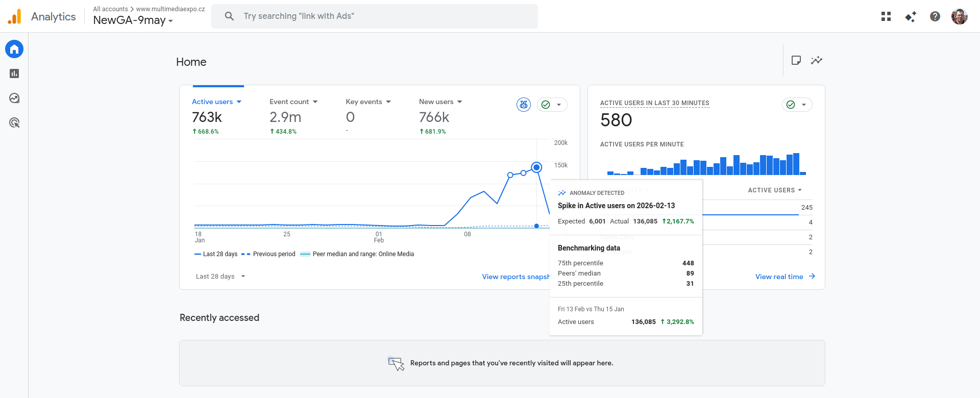This screenshot has height=398, width=980.
Task: Open data quality dropdown on realtime card
Action: (797, 105)
